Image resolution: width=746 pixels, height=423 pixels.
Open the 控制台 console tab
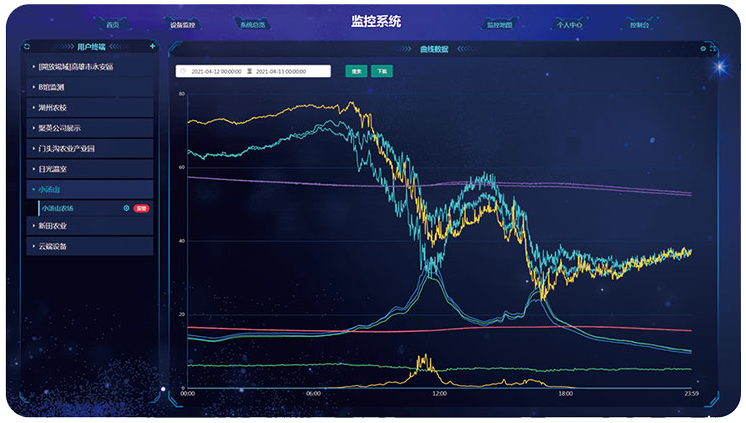tap(640, 24)
